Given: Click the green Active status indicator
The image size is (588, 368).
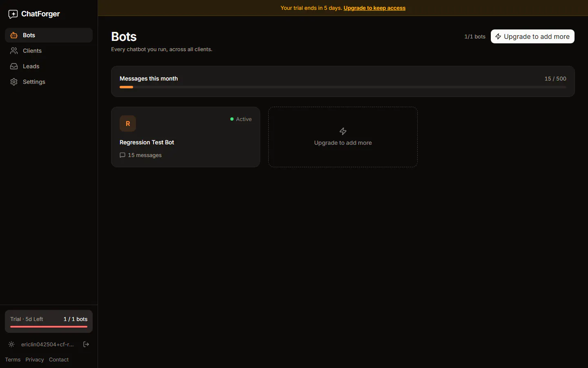Looking at the screenshot, I should coord(241,119).
